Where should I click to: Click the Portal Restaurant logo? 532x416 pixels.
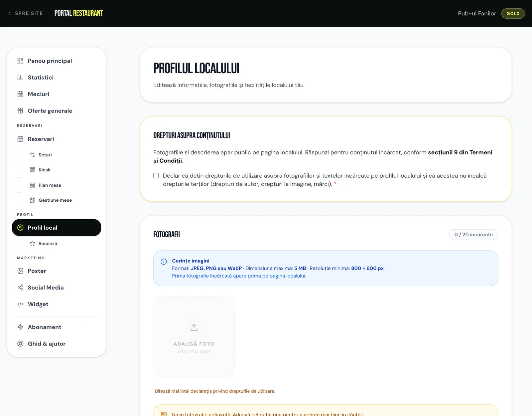pyautogui.click(x=79, y=13)
